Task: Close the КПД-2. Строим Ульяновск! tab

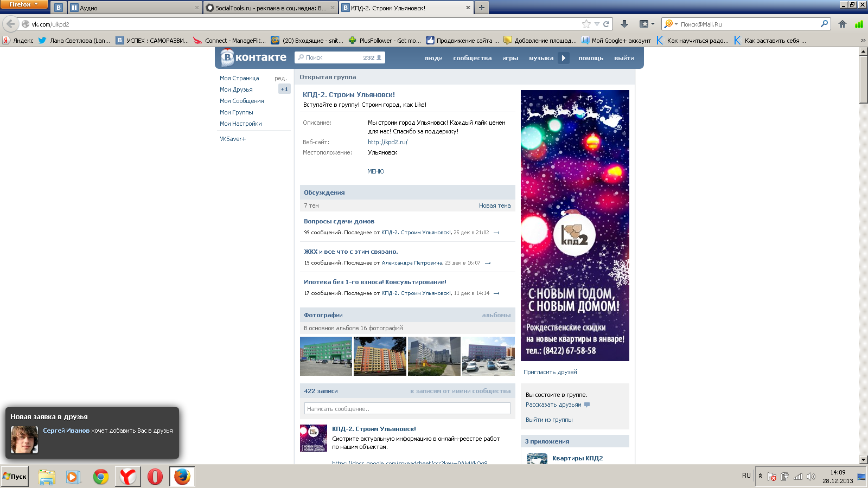Action: tap(468, 8)
